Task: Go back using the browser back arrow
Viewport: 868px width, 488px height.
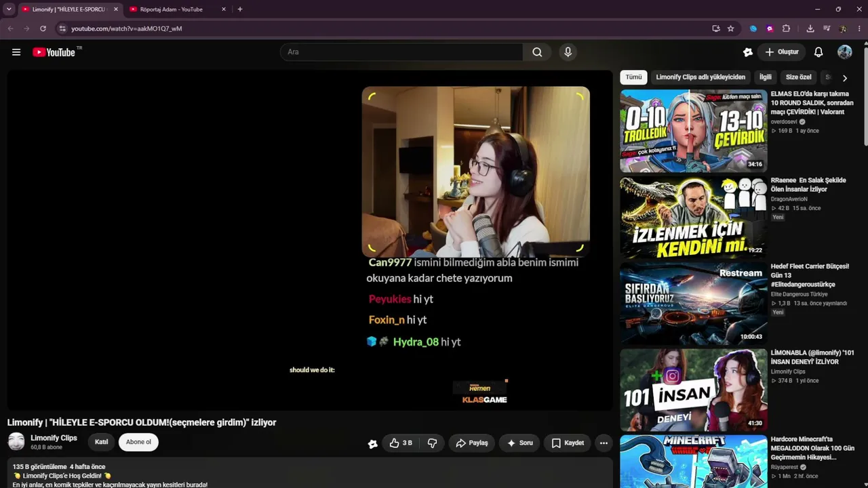Action: point(10,28)
